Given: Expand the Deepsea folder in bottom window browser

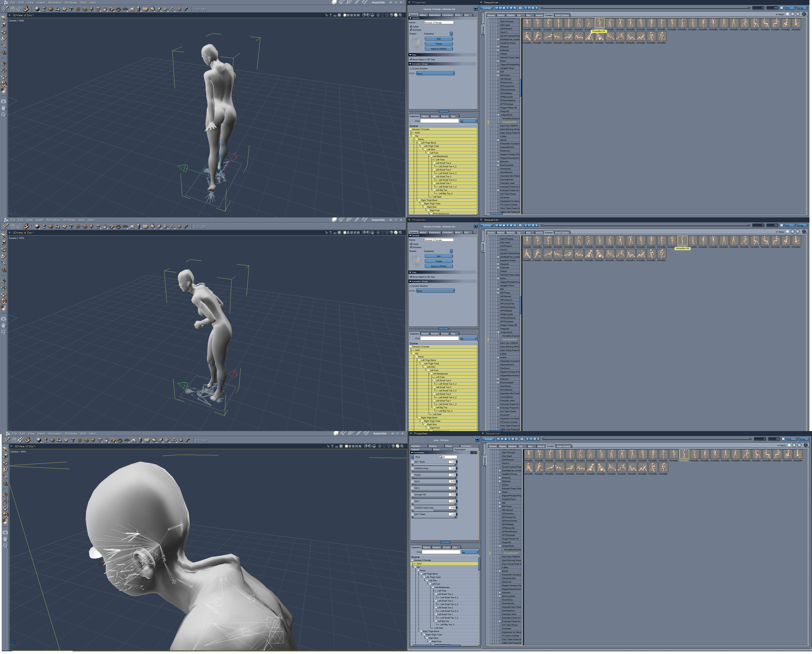Looking at the screenshot, I should tap(500, 478).
